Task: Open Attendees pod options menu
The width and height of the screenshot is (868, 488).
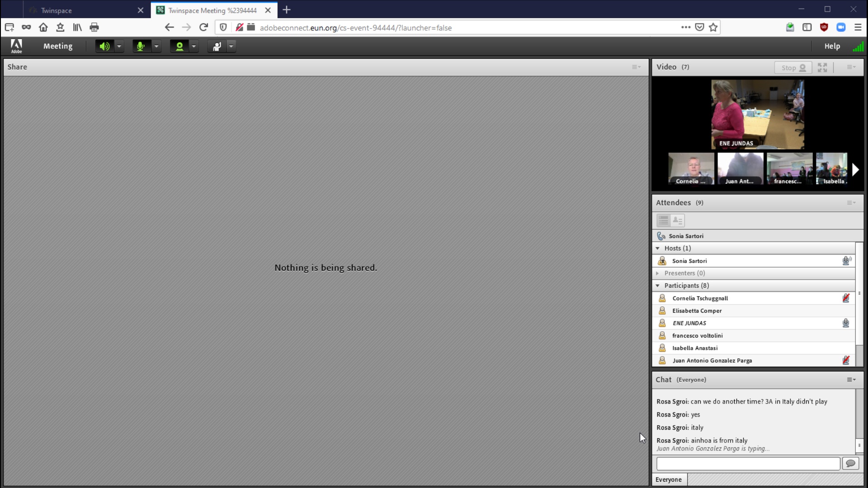Action: click(851, 202)
